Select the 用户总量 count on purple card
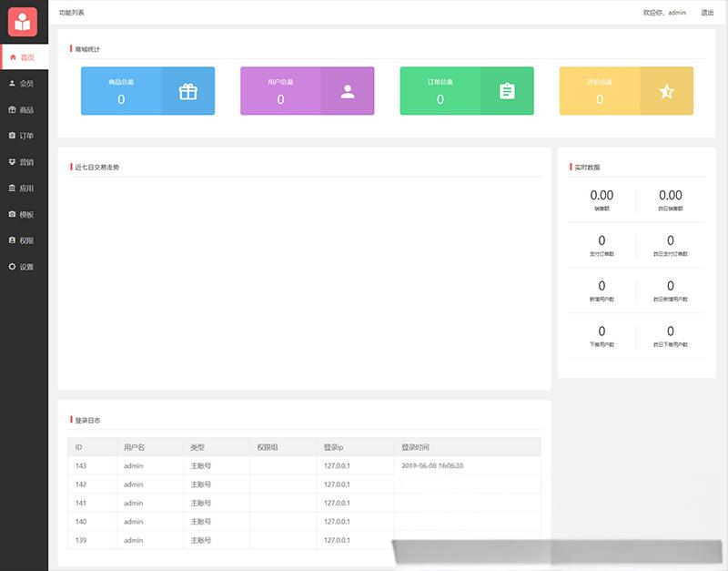This screenshot has width=728, height=571. click(x=280, y=99)
